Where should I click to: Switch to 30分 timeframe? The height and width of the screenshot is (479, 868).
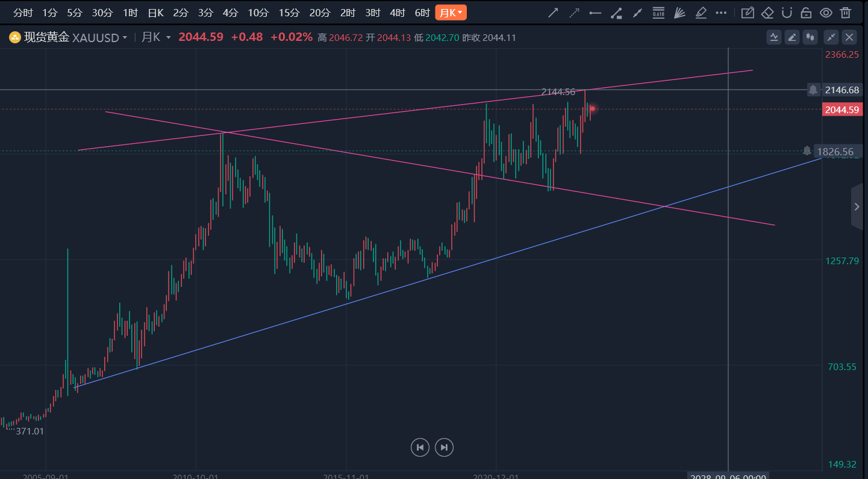coord(102,13)
